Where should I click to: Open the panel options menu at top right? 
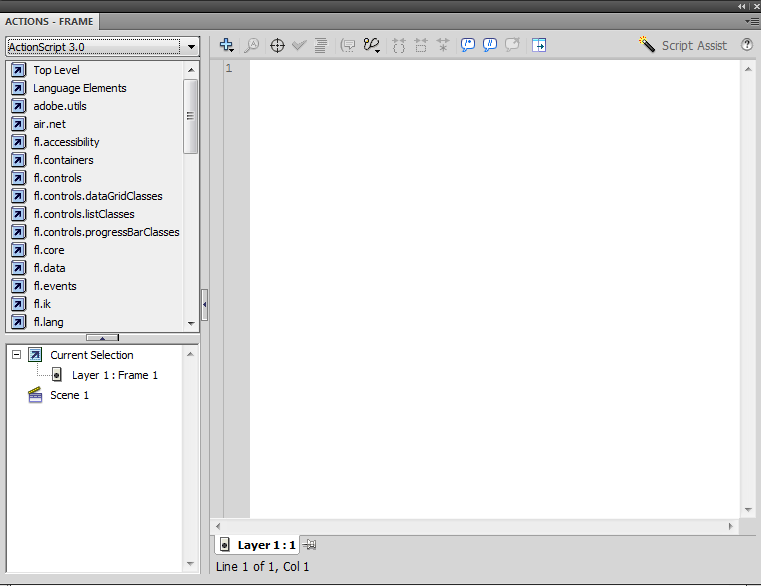(751, 20)
